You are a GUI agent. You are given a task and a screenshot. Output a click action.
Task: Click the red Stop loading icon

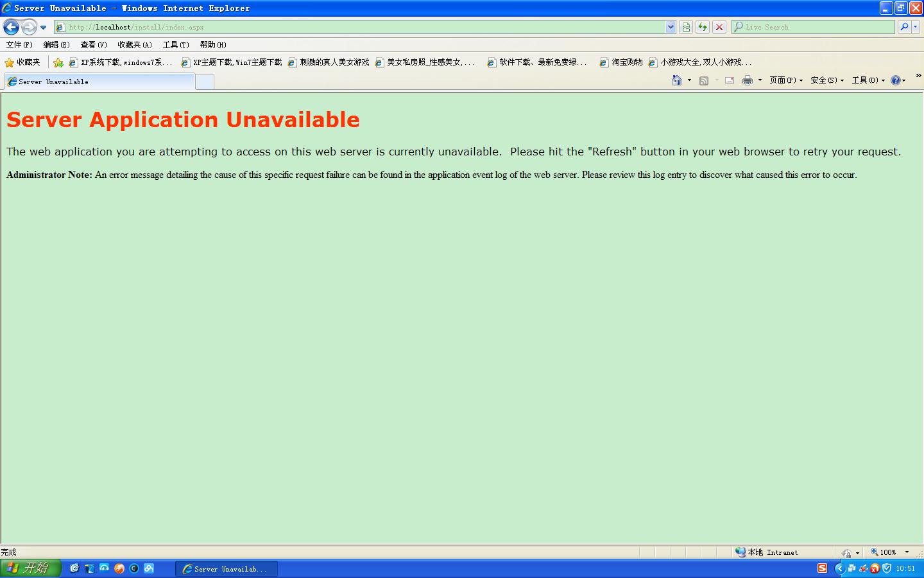coord(719,27)
